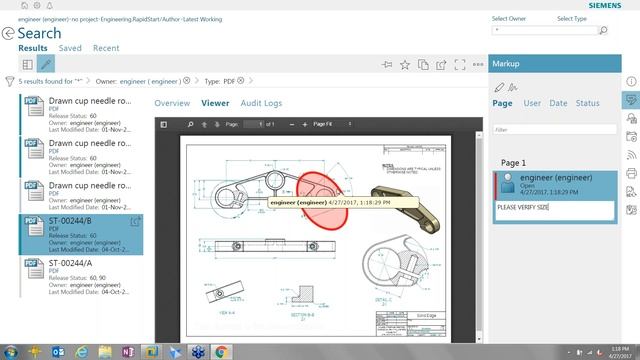Screen dimensions: 640x360
Task: Open the Overview tab
Action: click(x=172, y=103)
